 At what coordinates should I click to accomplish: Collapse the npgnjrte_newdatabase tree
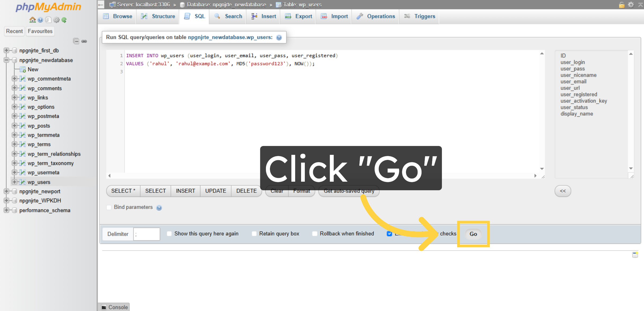pyautogui.click(x=6, y=60)
